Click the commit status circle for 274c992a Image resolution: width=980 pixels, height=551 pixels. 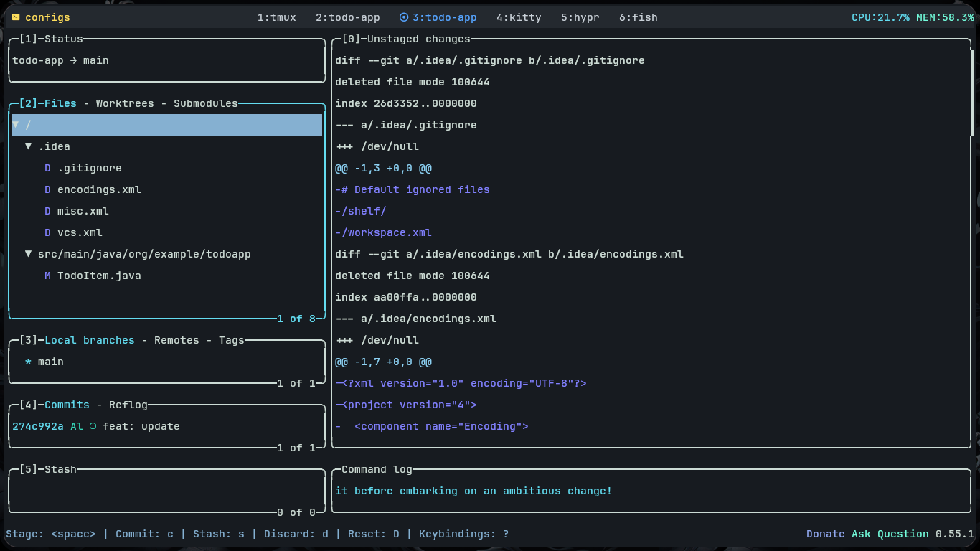[x=93, y=426]
